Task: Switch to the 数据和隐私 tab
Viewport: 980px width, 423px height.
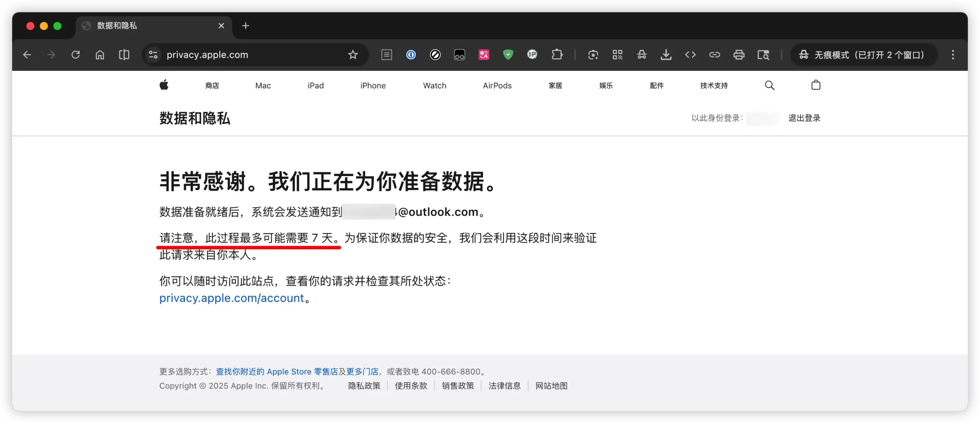Action: (117, 25)
